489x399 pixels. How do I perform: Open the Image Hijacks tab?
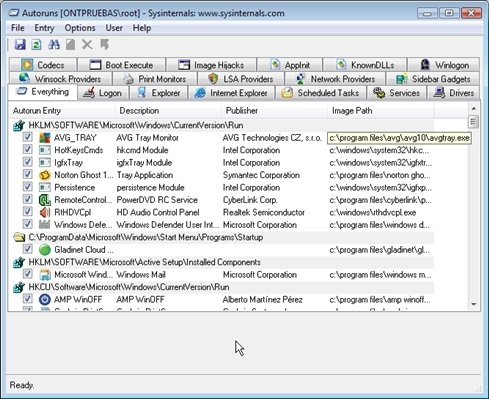point(211,65)
